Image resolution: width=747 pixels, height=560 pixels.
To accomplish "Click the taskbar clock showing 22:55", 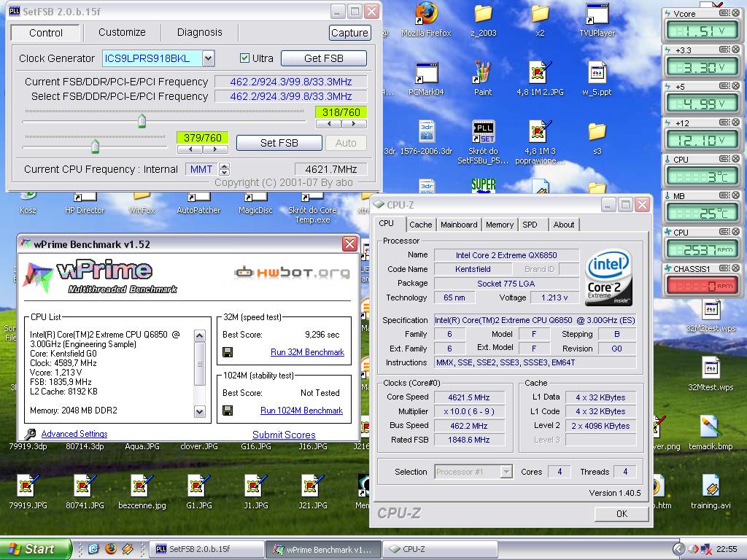I will 727,549.
